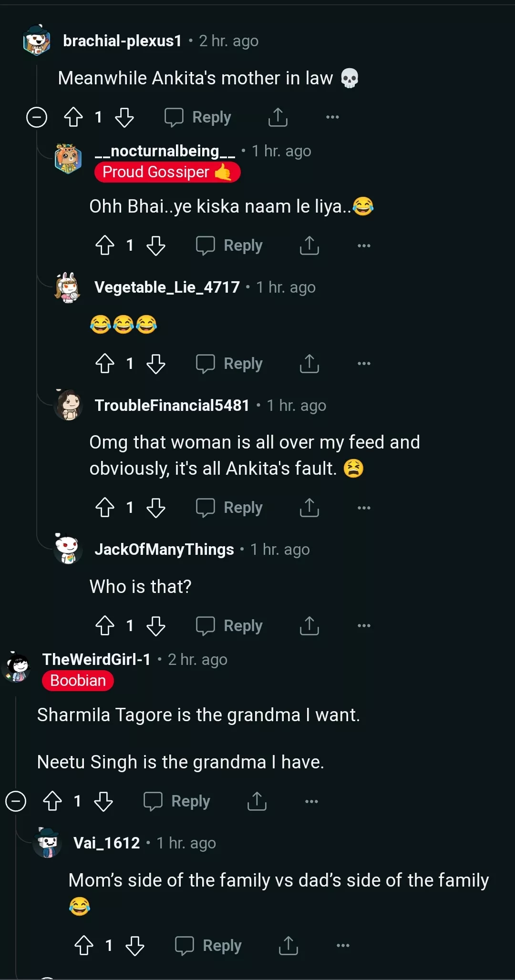515x980 pixels.
Task: Open more options on TheWeirdGirl-1's comment
Action: click(x=311, y=801)
